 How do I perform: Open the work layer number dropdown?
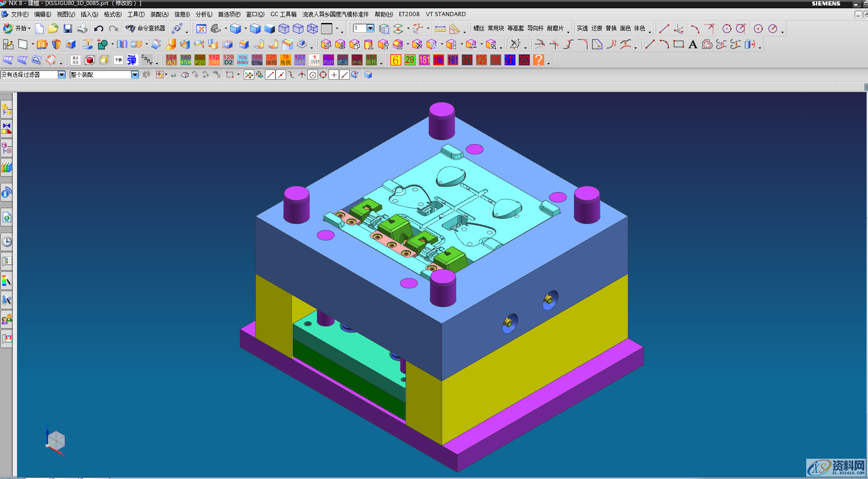pyautogui.click(x=370, y=29)
